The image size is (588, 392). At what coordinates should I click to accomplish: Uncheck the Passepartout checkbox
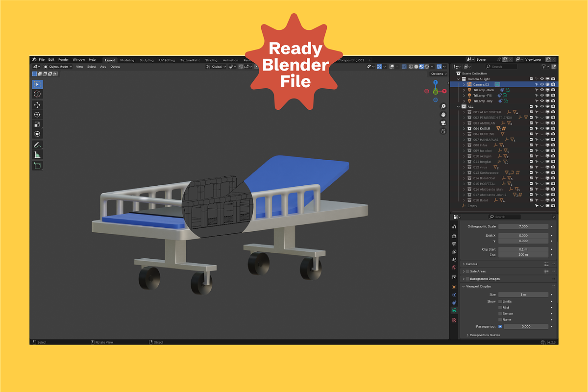coord(500,326)
